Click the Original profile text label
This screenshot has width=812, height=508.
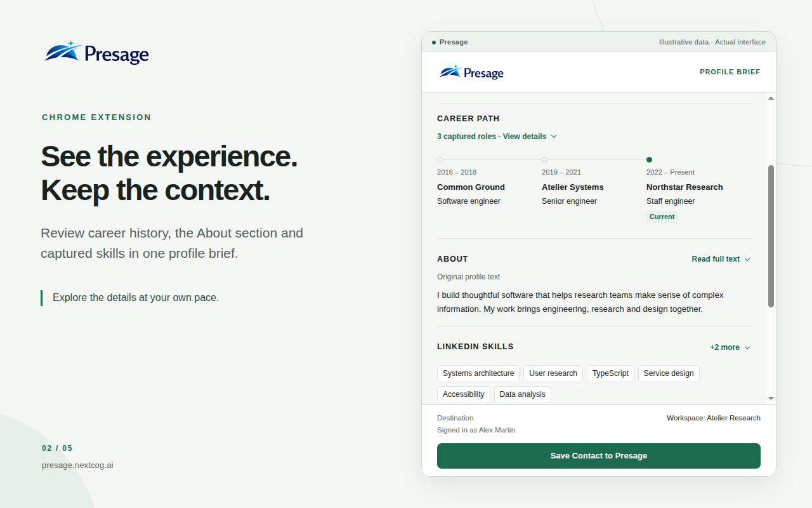coord(469,277)
